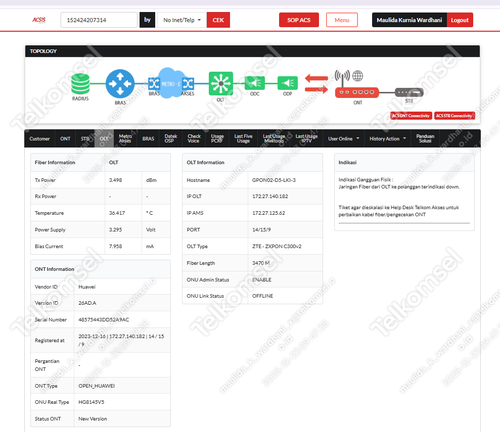Open the Check Voice tab
Screen dimensions: 500x432
point(194,139)
